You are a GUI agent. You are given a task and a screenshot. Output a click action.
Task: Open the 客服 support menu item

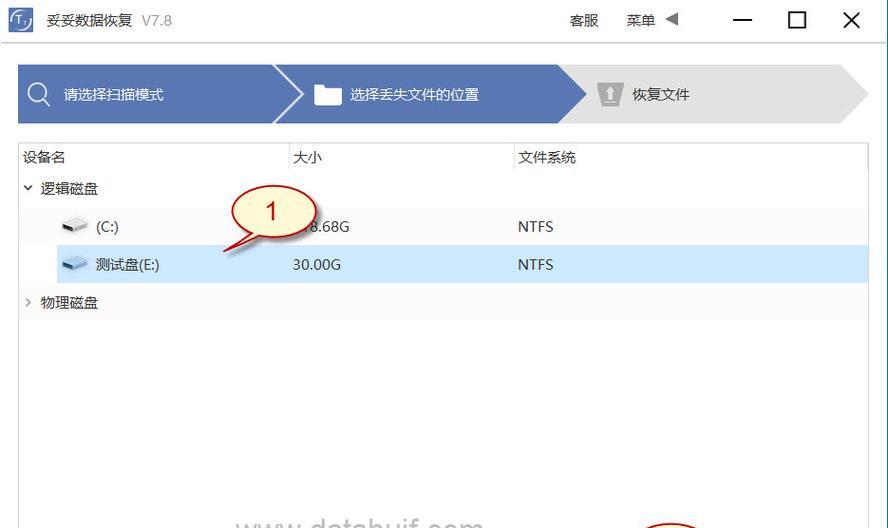[584, 20]
